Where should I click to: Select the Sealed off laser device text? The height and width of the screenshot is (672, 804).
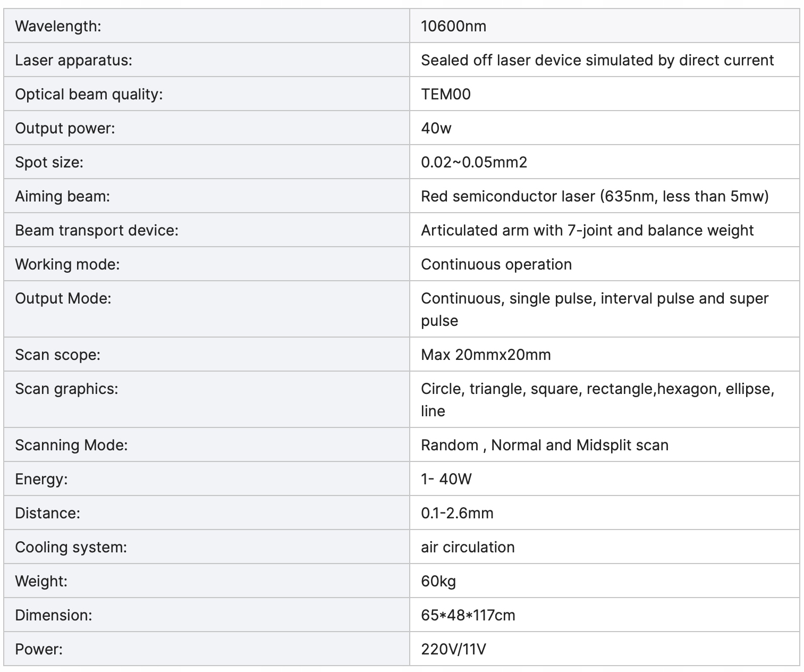597,60
